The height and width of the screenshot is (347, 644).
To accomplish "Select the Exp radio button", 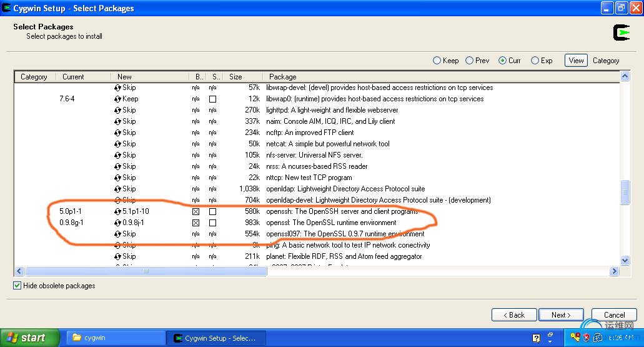I will pos(535,61).
